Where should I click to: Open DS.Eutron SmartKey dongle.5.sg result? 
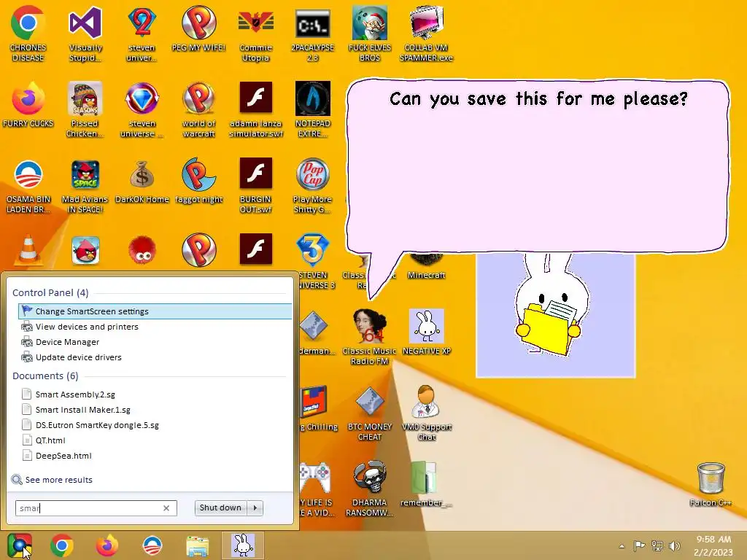click(155, 425)
